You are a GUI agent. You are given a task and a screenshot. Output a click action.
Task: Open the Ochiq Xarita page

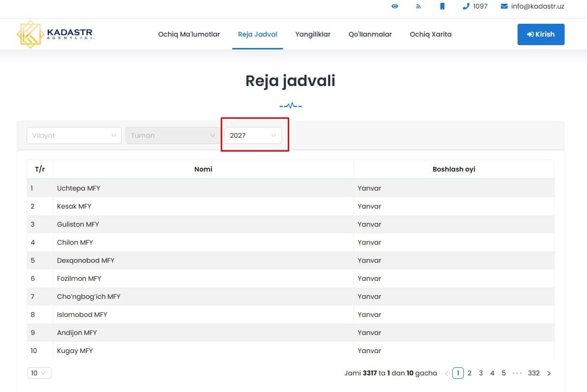coord(430,34)
